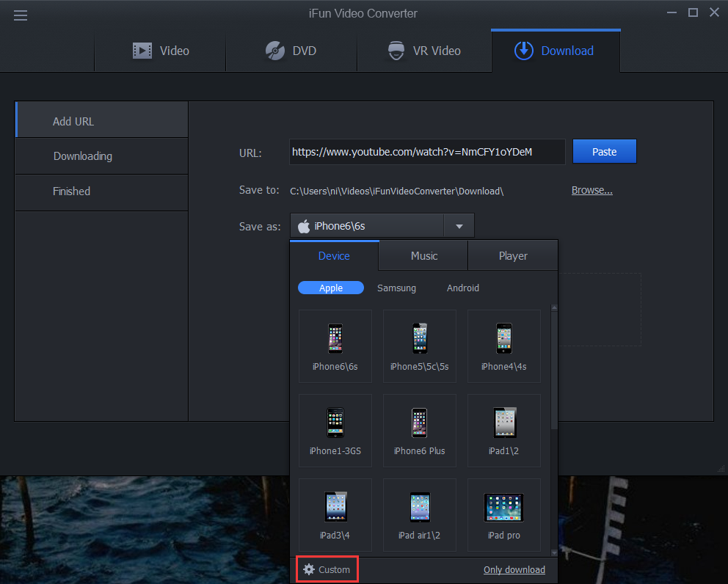Image resolution: width=728 pixels, height=584 pixels.
Task: Select iPhone6 Plus device thumbnail
Action: tap(420, 431)
